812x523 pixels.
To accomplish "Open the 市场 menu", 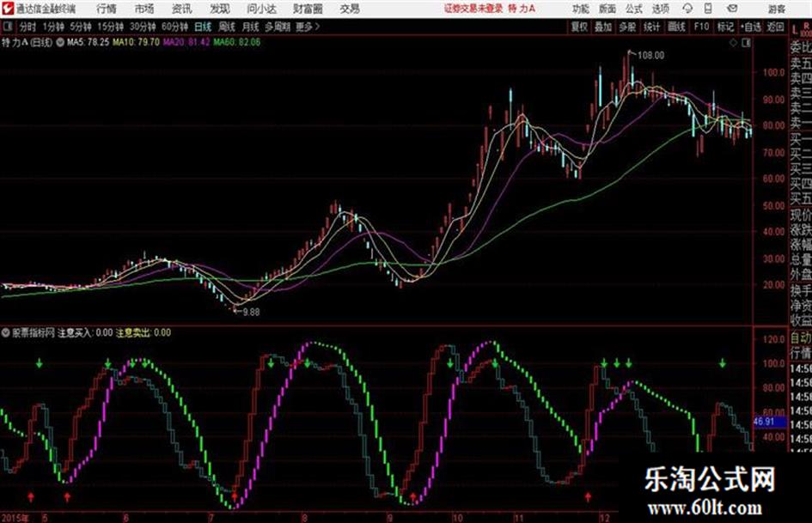I will coord(144,9).
